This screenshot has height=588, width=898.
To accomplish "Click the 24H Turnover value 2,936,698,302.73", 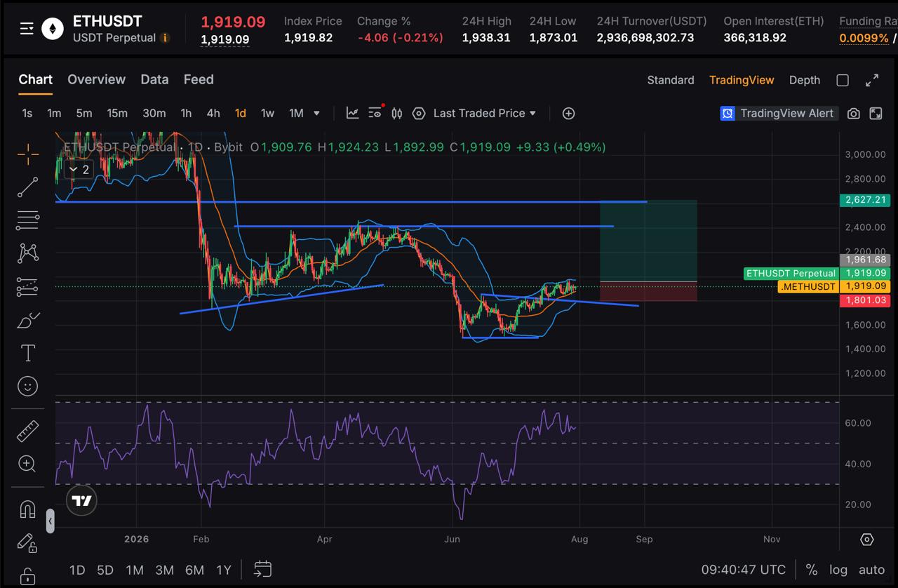I will point(645,38).
